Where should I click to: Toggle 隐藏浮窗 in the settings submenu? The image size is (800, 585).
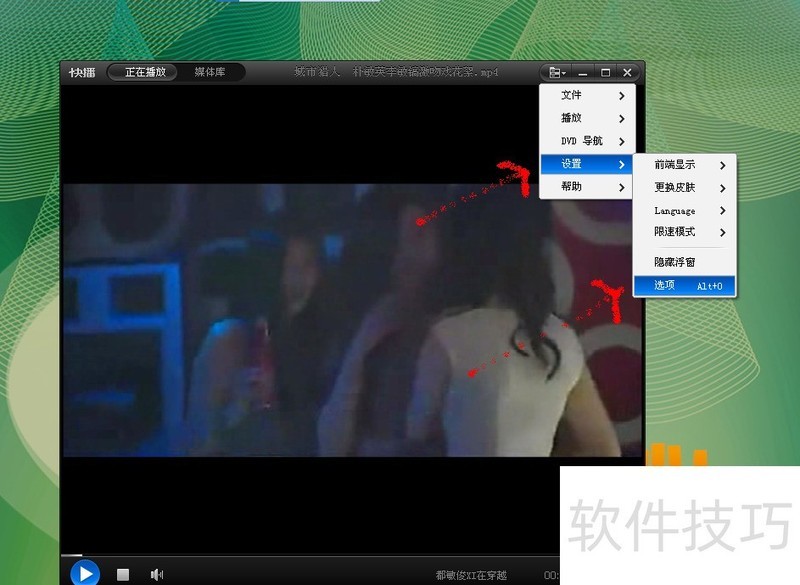click(x=684, y=262)
